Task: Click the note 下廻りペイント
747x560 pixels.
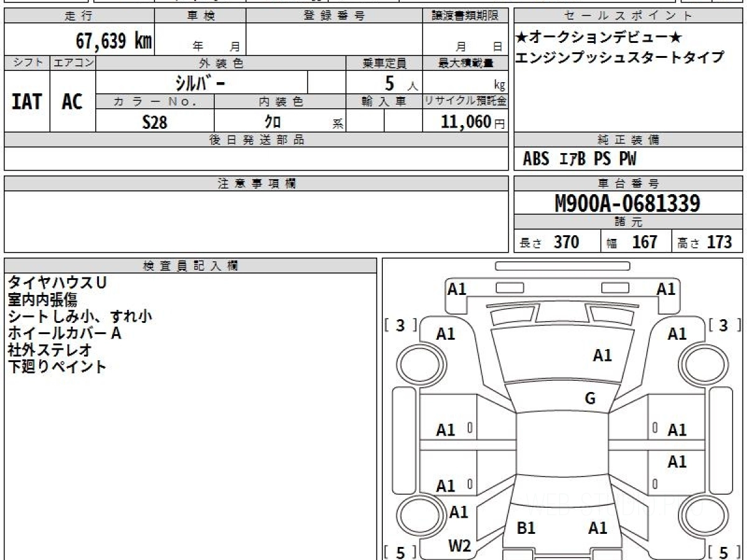Action: tap(57, 367)
